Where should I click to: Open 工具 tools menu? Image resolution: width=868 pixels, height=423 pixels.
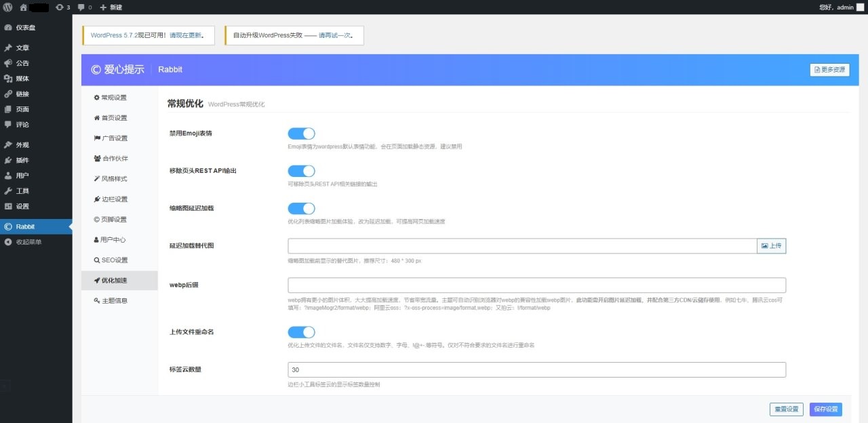point(36,191)
